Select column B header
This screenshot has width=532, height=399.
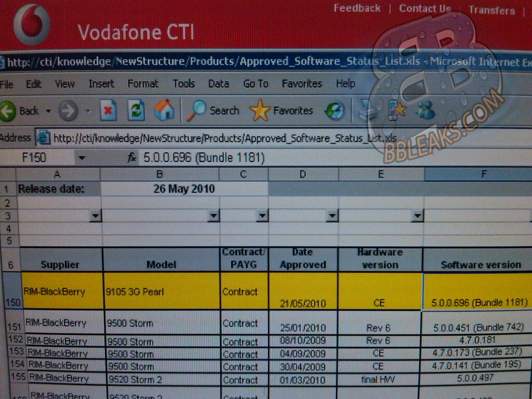click(159, 175)
